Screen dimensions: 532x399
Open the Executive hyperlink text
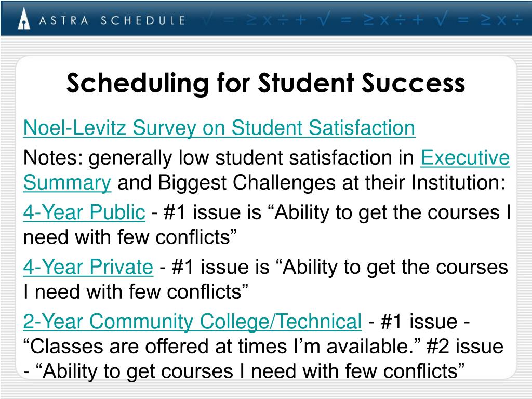[x=465, y=158]
